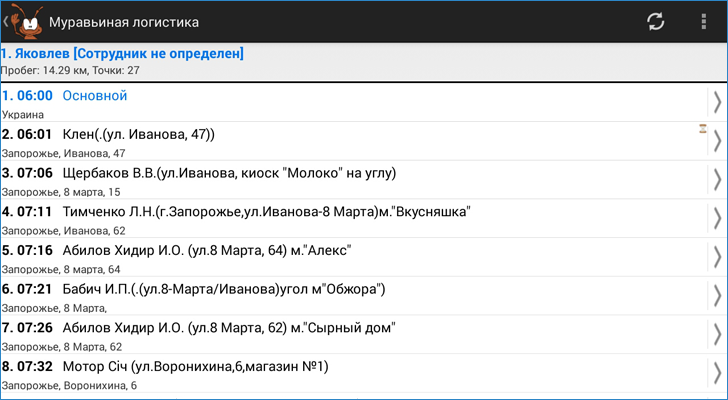This screenshot has height=400, width=728.
Task: Open the three-dot overflow menu
Action: (704, 22)
